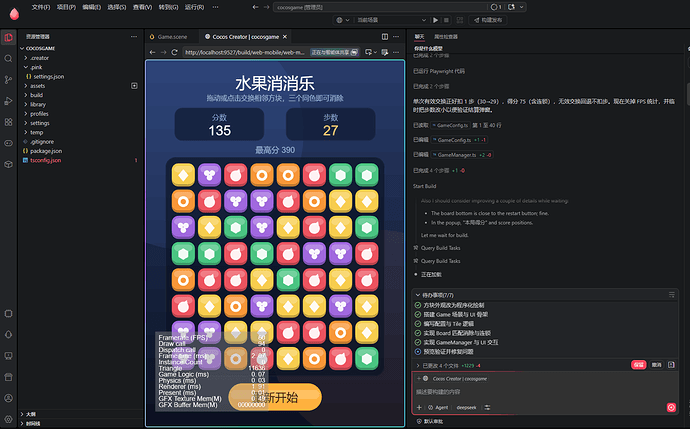Screen dimensions: 690x429
Task: Open the Manage gear icon at the sidebar bottom
Action: pyautogui.click(x=8, y=419)
